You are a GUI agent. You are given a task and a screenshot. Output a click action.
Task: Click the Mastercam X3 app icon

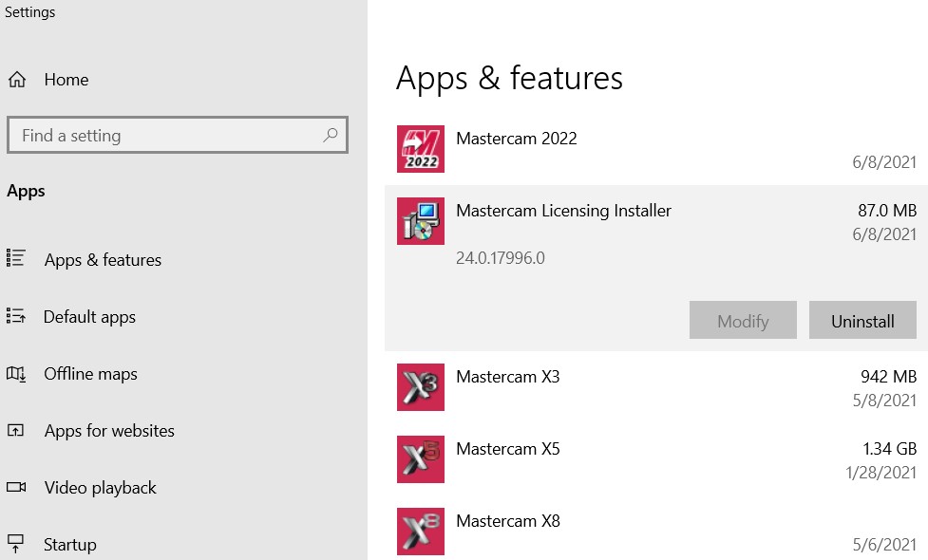[x=421, y=387]
